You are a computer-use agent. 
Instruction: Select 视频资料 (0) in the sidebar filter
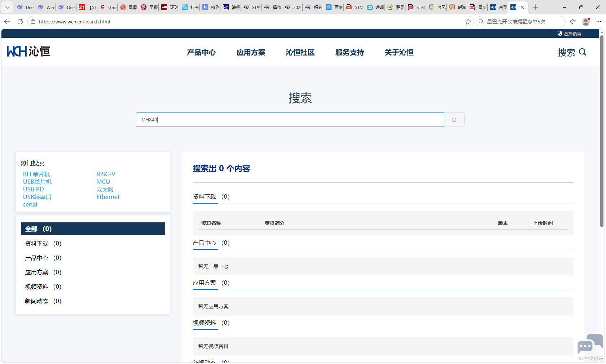click(43, 287)
